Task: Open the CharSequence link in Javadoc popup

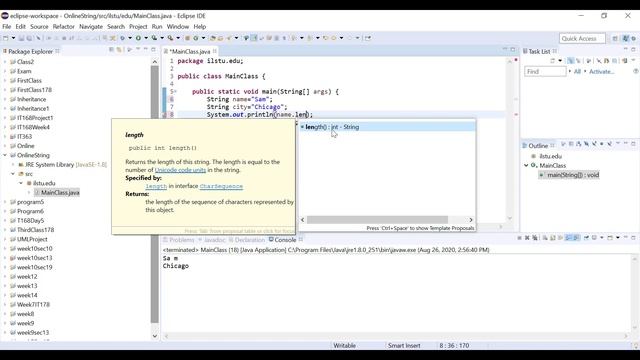Action: coord(221,186)
